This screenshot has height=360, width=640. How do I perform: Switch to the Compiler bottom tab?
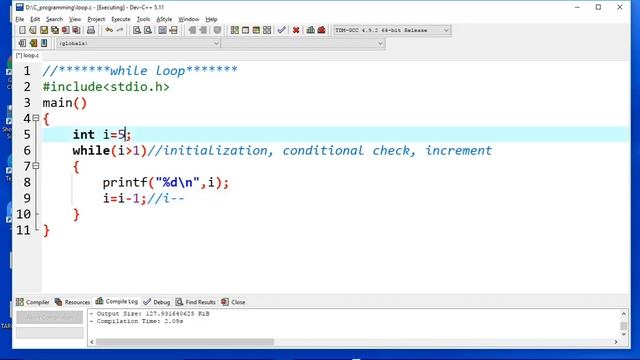click(x=33, y=302)
